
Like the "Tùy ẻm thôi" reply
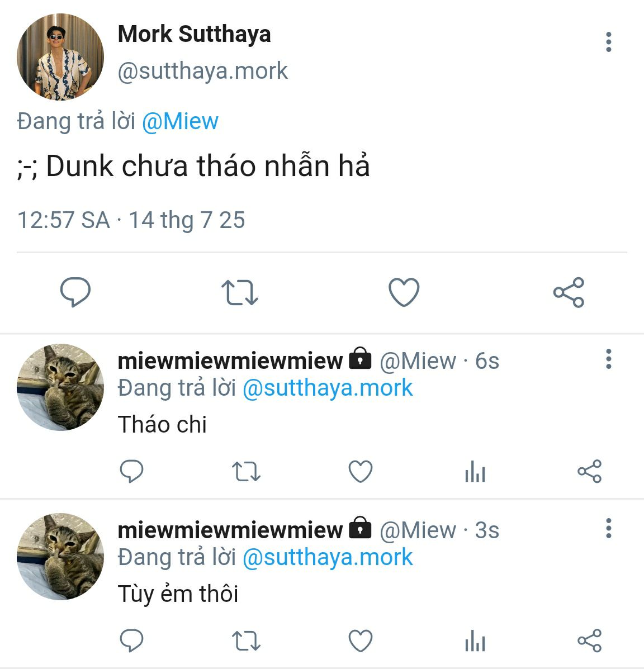click(361, 640)
